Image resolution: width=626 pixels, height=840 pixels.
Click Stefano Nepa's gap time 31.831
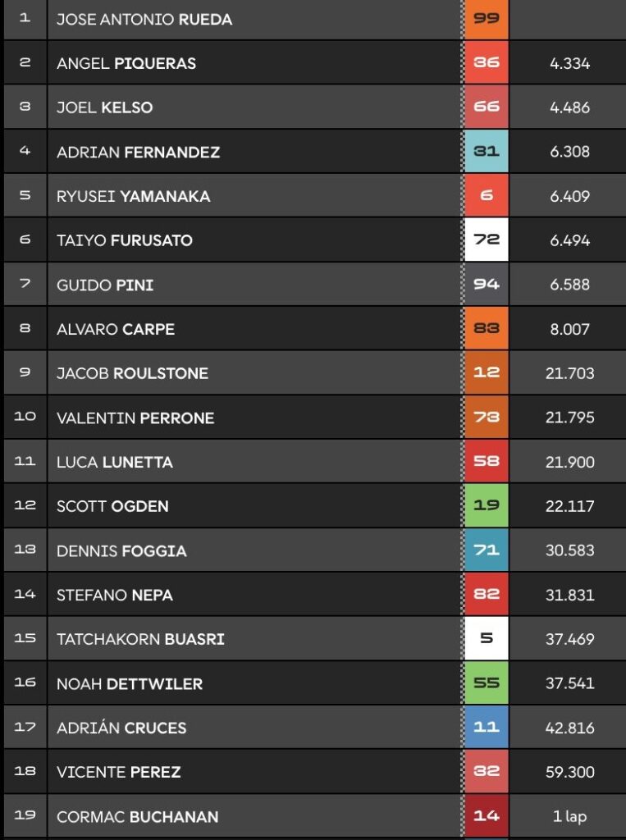(x=569, y=595)
